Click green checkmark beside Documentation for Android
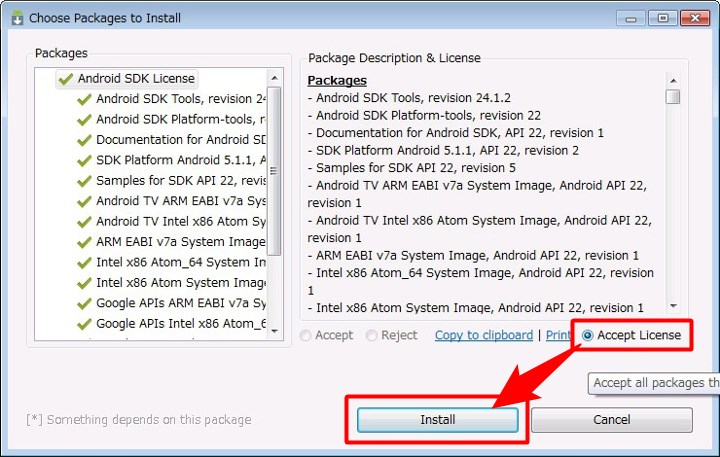The width and height of the screenshot is (720, 457). pyautogui.click(x=84, y=140)
